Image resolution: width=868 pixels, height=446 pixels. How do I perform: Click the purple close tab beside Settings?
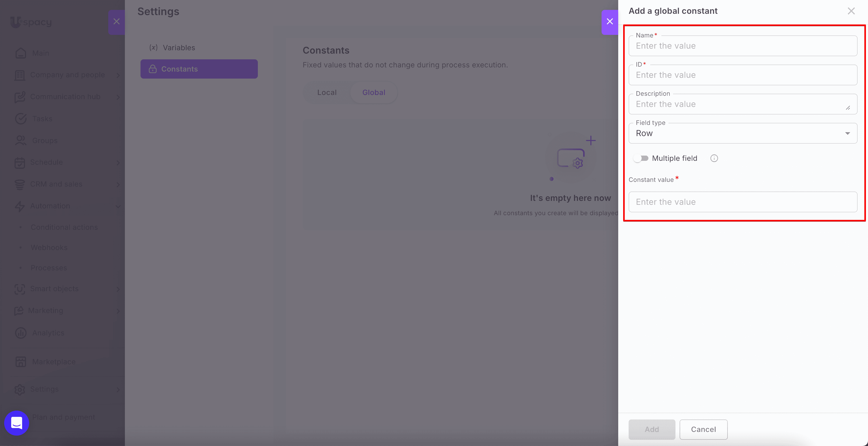[x=116, y=22]
